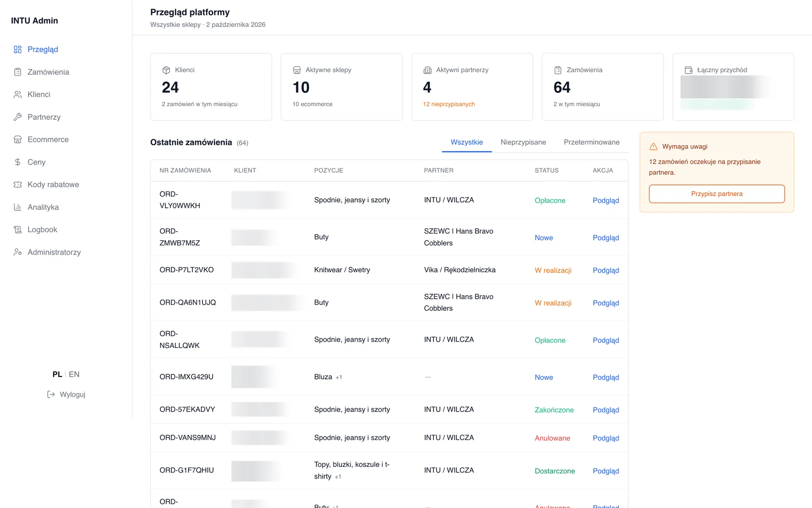Open Podgląd for order ORD-P7LT2VKO
The image size is (812, 508).
(x=606, y=270)
